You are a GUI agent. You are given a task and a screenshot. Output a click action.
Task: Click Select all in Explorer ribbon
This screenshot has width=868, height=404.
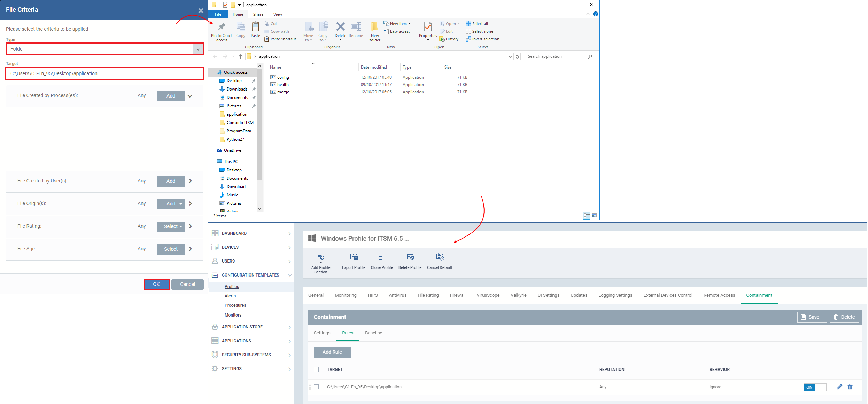coord(477,24)
